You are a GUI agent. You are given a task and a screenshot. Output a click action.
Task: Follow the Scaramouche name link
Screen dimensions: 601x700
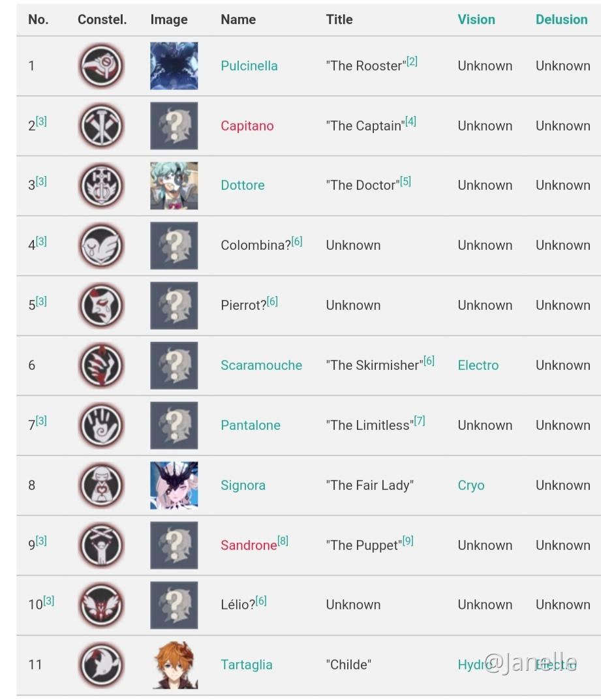(x=261, y=365)
